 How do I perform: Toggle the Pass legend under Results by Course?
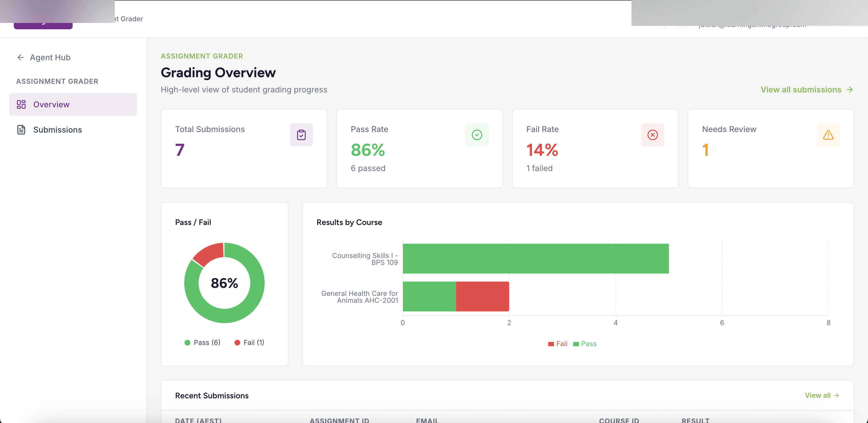click(x=585, y=344)
